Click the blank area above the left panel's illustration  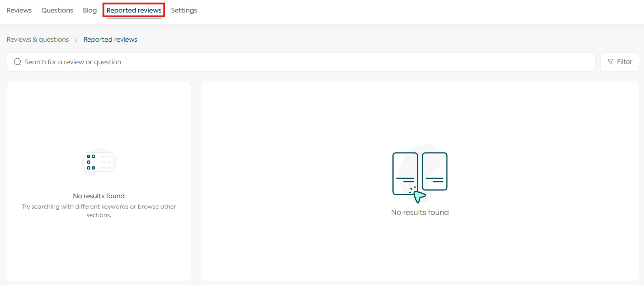99,114
